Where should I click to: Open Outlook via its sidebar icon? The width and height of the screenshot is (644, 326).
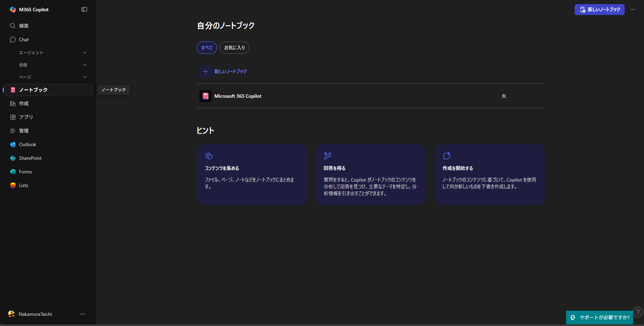[13, 144]
